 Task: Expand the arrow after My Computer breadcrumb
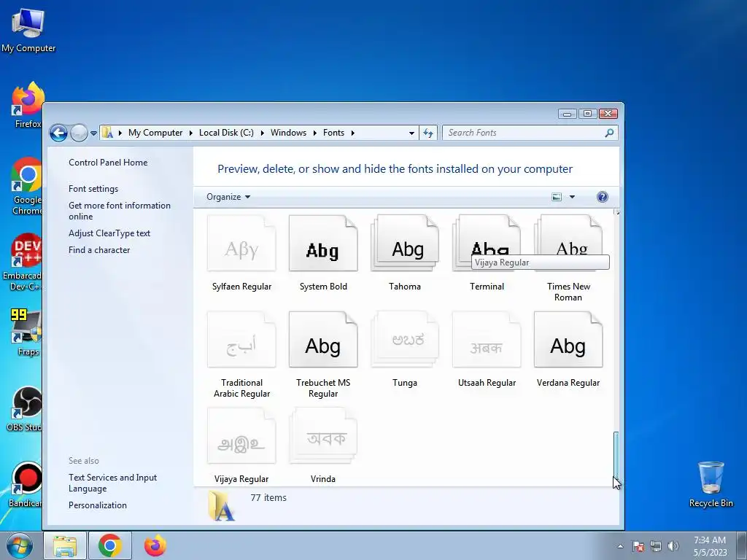[x=190, y=133]
